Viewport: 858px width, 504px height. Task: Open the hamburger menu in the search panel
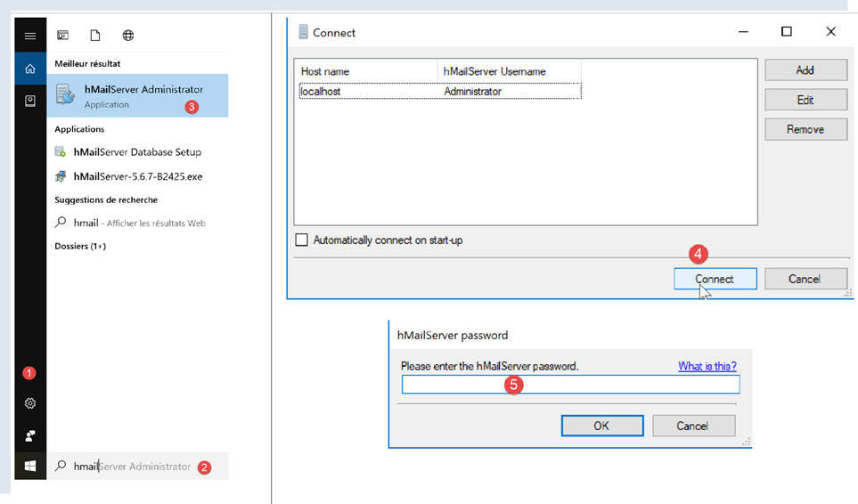[x=30, y=36]
